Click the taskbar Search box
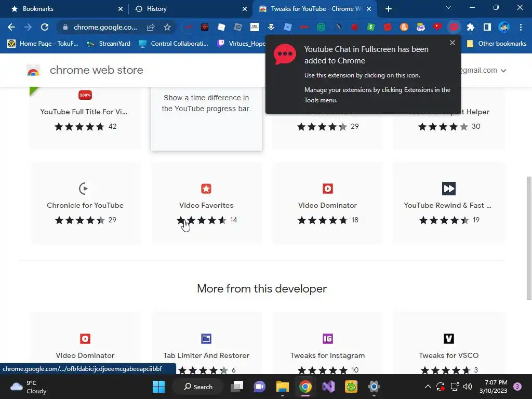532x399 pixels. 198,387
